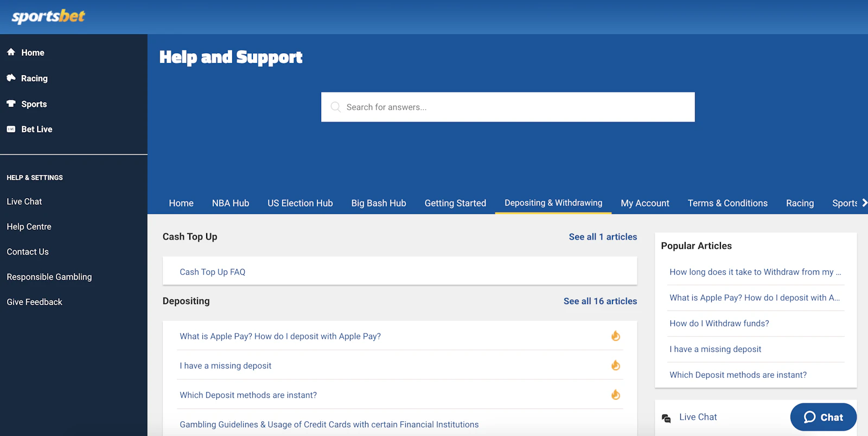868x436 pixels.
Task: Open the popular Apple Pay deposit article
Action: [755, 298]
